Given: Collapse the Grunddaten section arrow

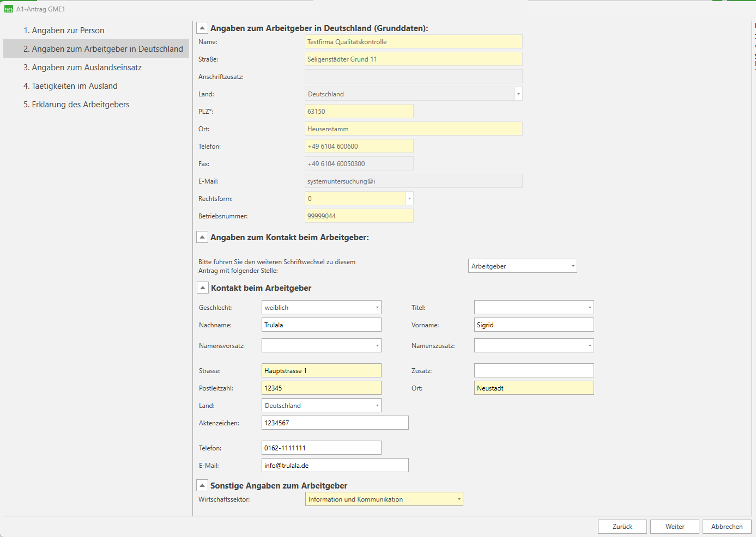Looking at the screenshot, I should point(202,28).
